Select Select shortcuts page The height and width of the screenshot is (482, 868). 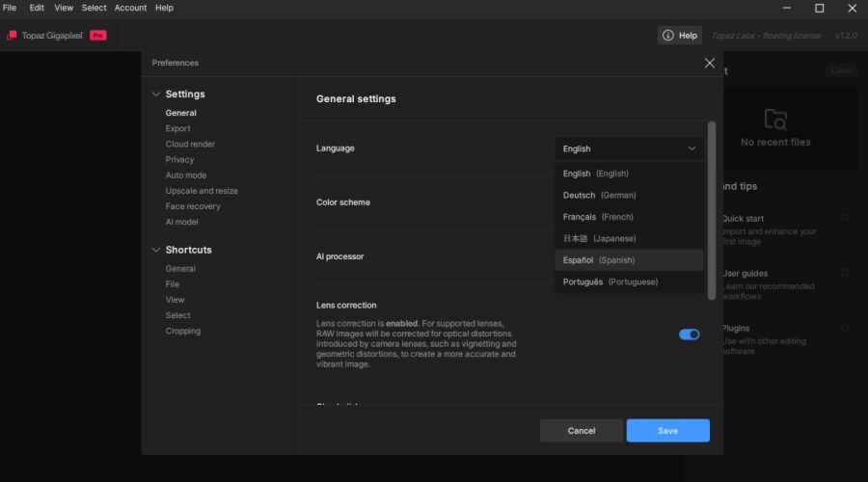pyautogui.click(x=177, y=315)
